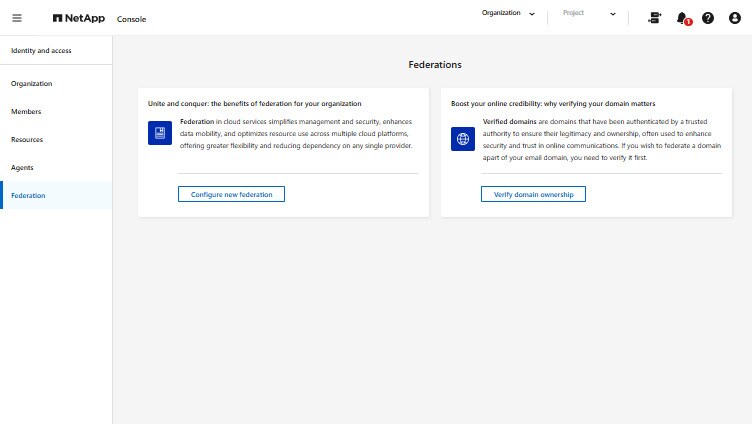
Task: Click the blue Federation card icon
Action: 160,134
